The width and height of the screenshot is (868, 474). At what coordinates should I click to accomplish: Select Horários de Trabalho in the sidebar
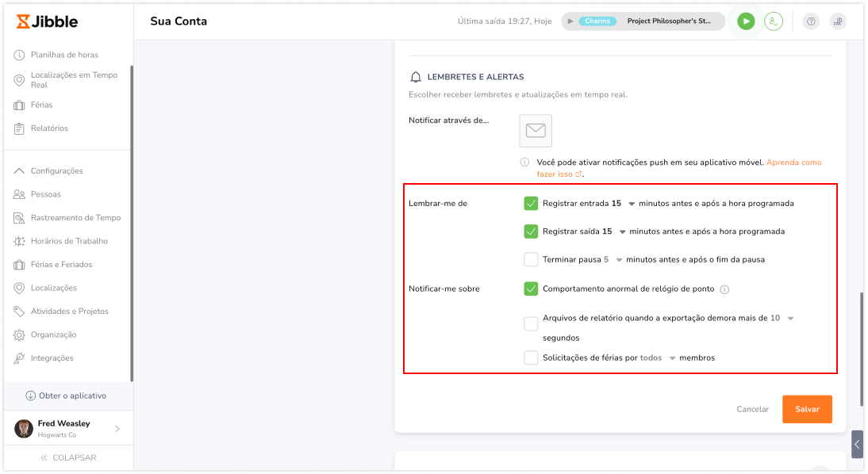(x=67, y=240)
